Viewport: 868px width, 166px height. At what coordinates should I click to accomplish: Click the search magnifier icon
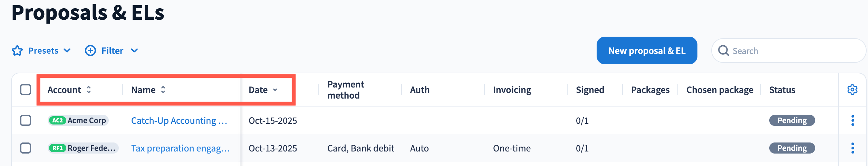coord(723,51)
